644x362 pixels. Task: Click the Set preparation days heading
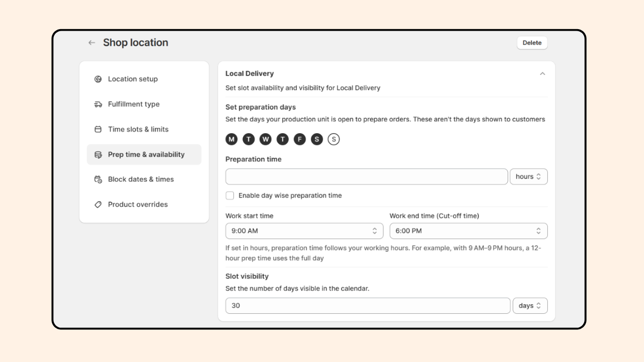(261, 107)
